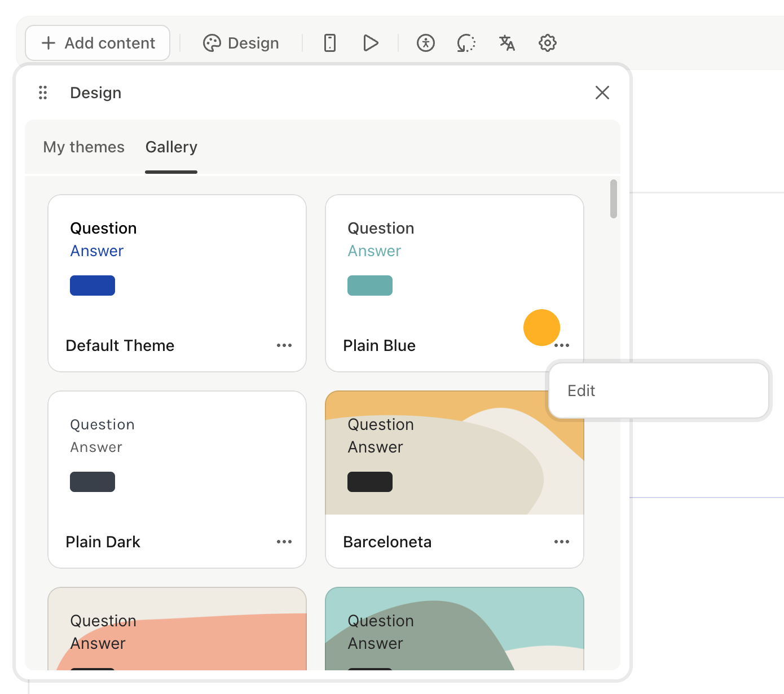Select the Barceloneta theme preview
784x694 pixels.
pos(455,453)
